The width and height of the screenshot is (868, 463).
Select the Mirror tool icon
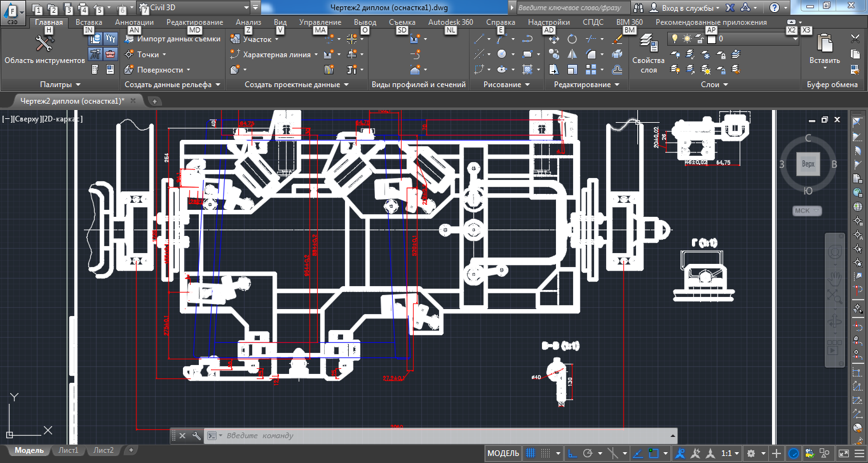(573, 54)
